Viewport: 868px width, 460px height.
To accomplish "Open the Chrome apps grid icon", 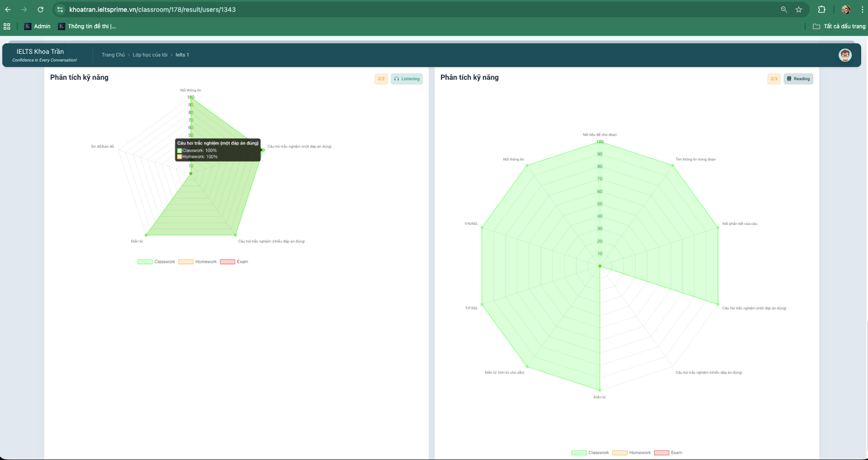I will pyautogui.click(x=7, y=27).
